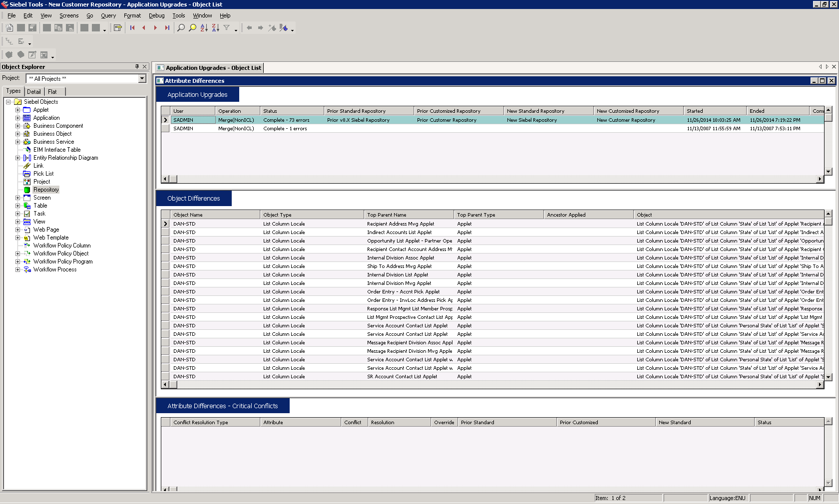
Task: Expand the View tree node
Action: (18, 222)
